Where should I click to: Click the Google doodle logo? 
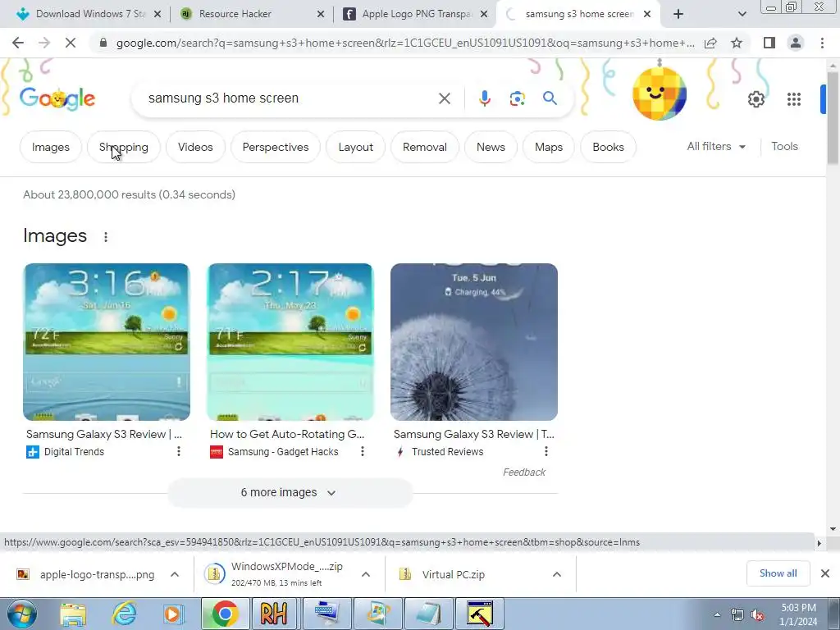tap(57, 98)
